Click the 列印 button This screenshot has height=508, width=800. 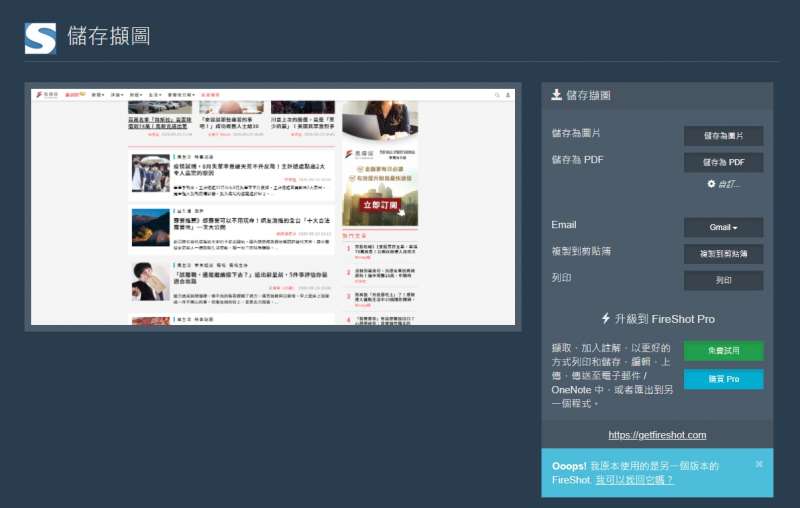point(723,281)
